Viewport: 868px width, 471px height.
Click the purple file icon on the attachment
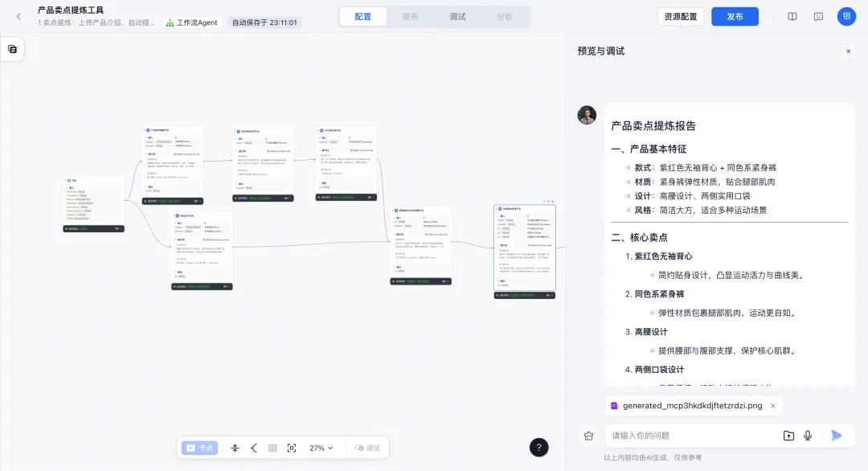614,406
